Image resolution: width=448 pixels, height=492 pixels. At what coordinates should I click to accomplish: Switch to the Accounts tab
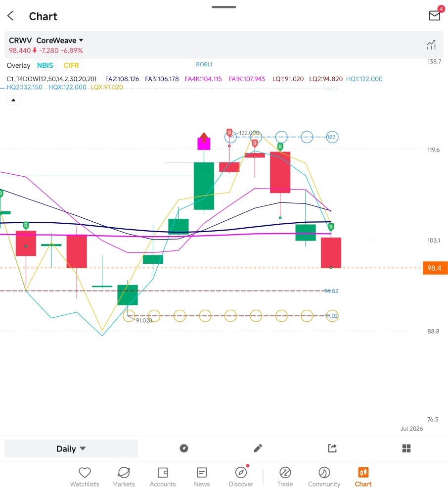(163, 477)
